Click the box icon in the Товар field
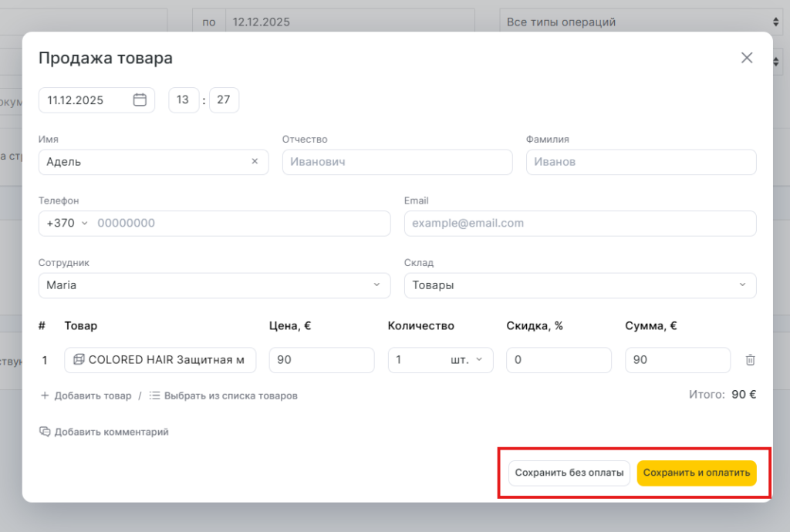The image size is (790, 532). pyautogui.click(x=79, y=360)
